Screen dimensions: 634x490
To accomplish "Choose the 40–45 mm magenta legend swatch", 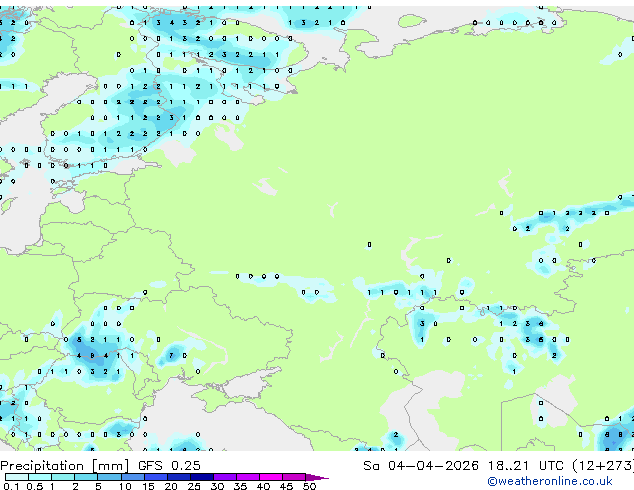I will coord(271,477).
